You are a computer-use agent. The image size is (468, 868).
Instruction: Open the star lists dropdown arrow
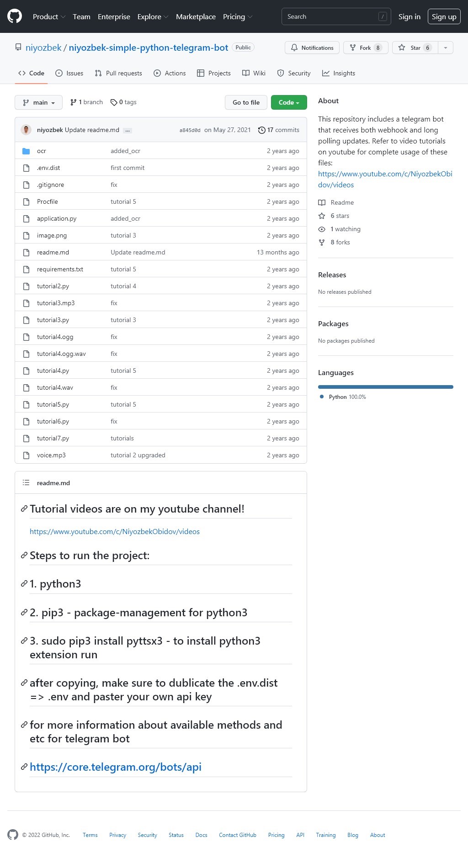[x=446, y=48]
